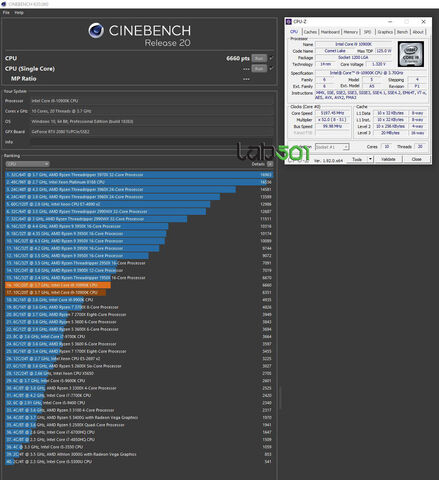Toggle the checkbox beside the CPU test
Viewport: 439px width, 480px height.
[x=271, y=58]
